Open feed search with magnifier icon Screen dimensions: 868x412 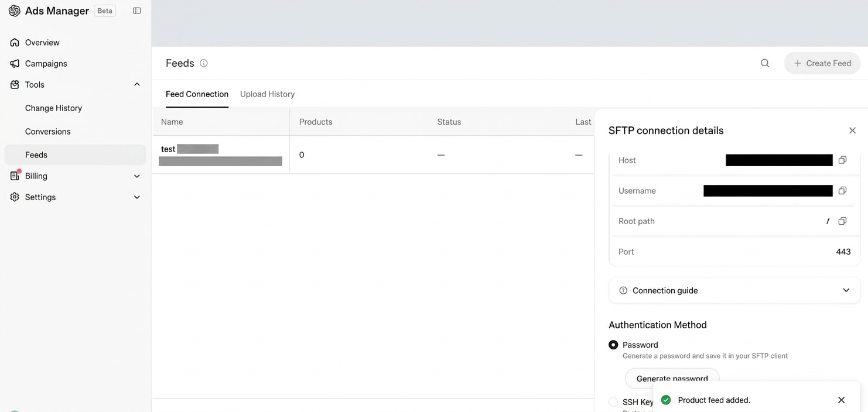pyautogui.click(x=765, y=63)
